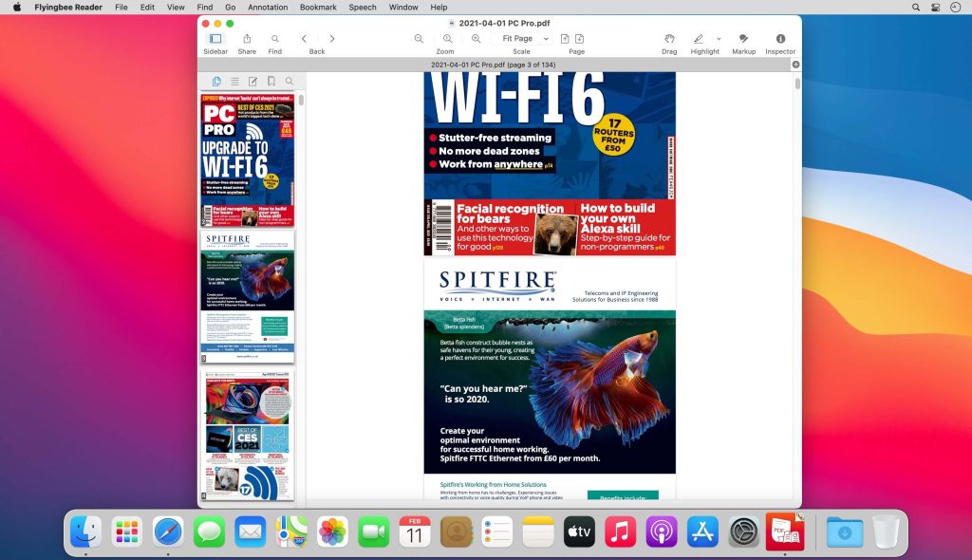Switch to the document outline sidebar view
The image size is (972, 560).
[x=234, y=81]
